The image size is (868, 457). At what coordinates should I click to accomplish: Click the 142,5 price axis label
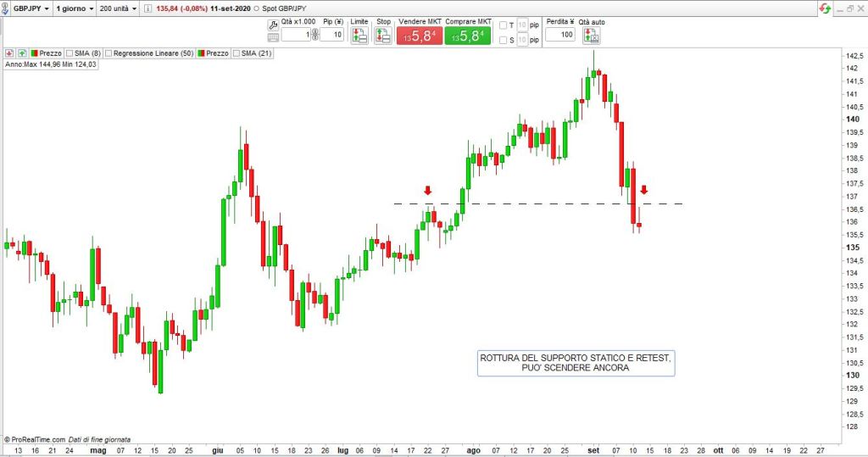click(x=854, y=56)
